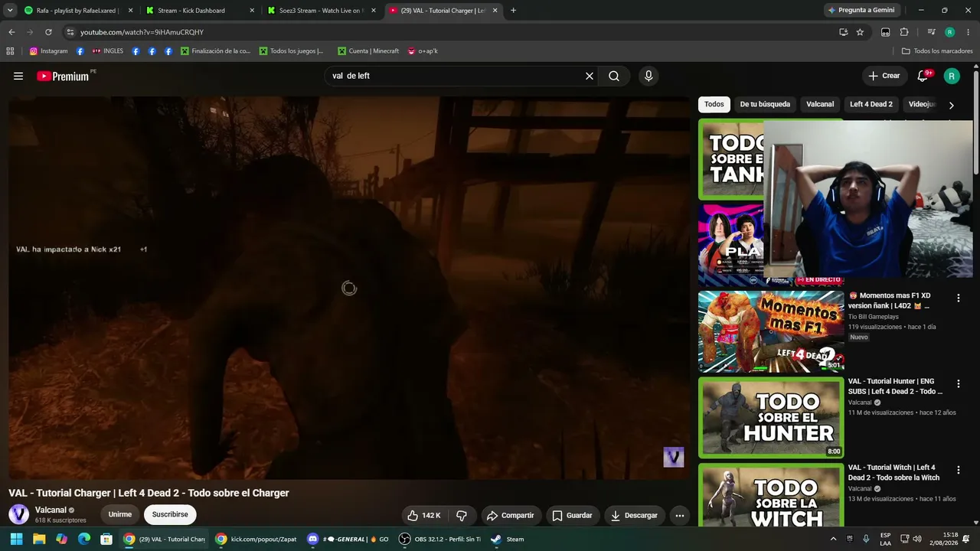Open the INGLES bookmark
This screenshot has width=980, height=551.
click(x=108, y=51)
